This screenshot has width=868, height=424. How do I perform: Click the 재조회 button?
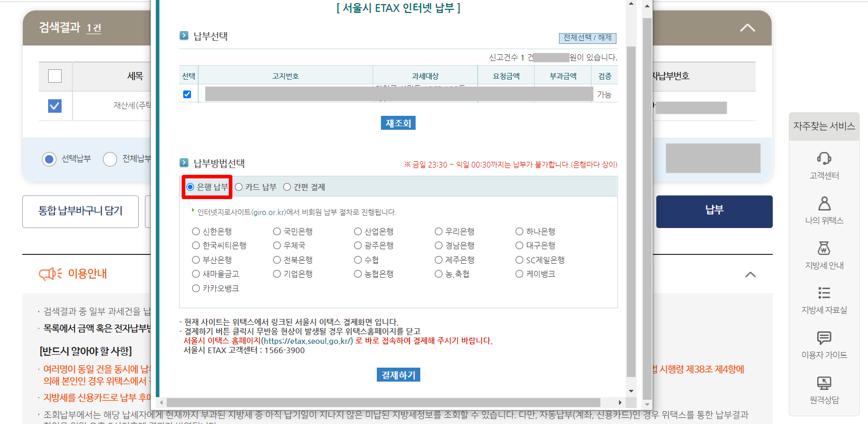coord(398,123)
